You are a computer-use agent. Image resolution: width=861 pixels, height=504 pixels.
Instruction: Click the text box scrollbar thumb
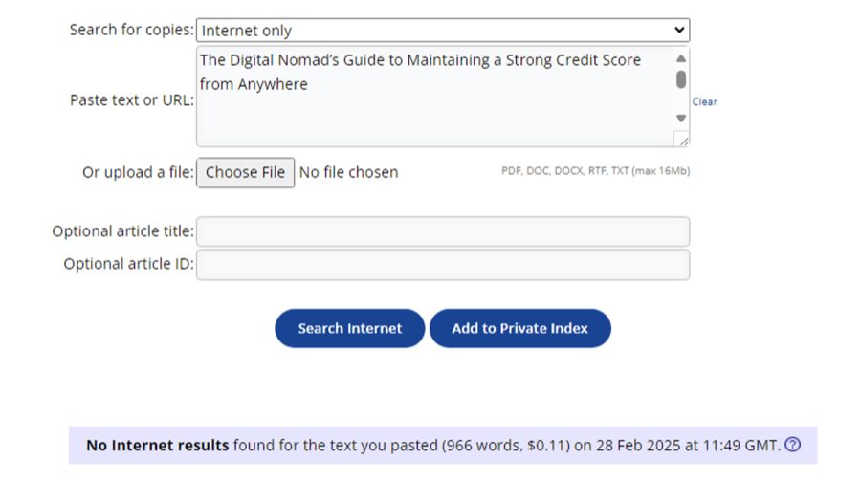coord(681,78)
